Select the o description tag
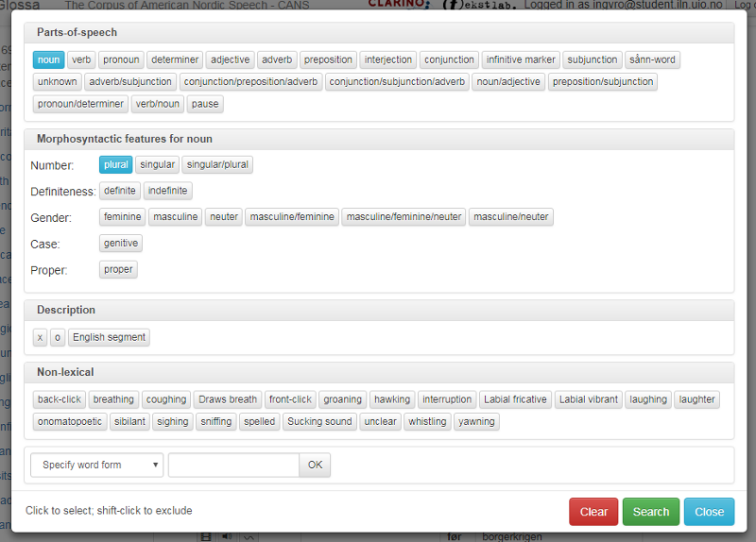756x542 pixels. click(x=58, y=337)
